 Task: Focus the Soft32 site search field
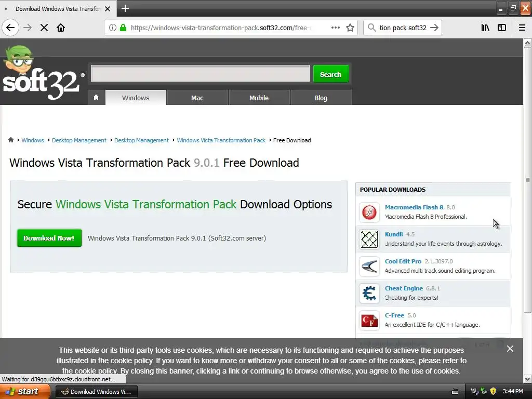[200, 73]
